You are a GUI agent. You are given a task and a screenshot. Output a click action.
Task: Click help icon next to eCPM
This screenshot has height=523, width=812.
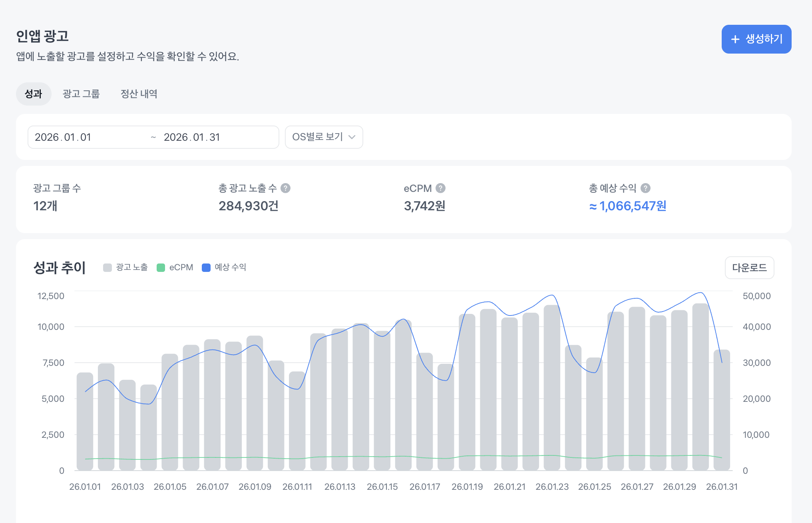click(440, 188)
